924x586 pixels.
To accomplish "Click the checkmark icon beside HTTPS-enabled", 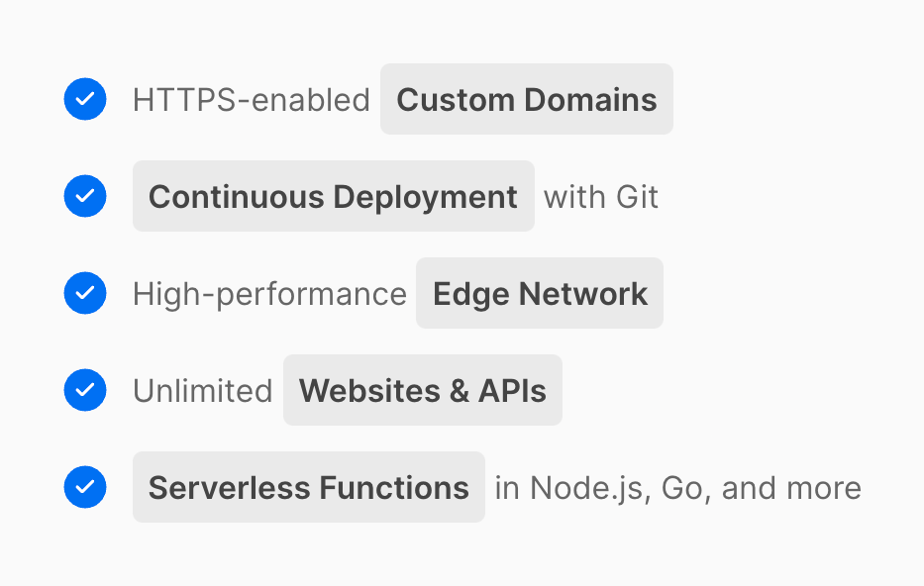I will [x=85, y=99].
